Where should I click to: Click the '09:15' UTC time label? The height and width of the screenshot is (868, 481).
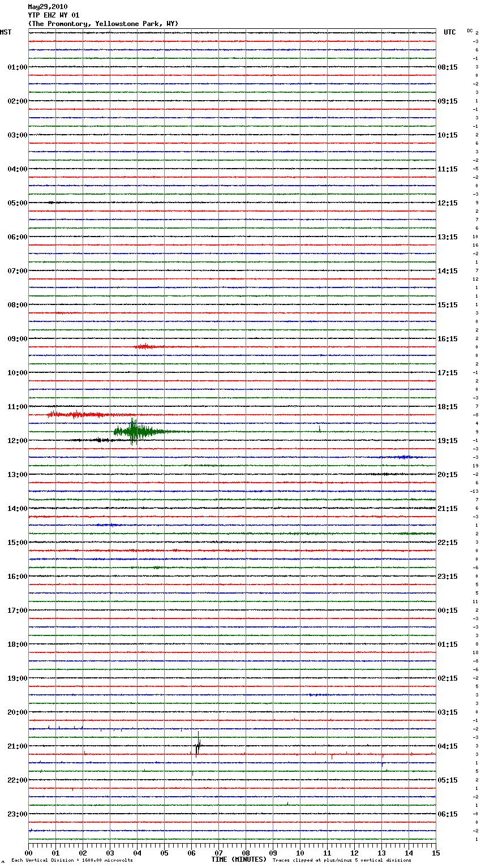pos(448,101)
